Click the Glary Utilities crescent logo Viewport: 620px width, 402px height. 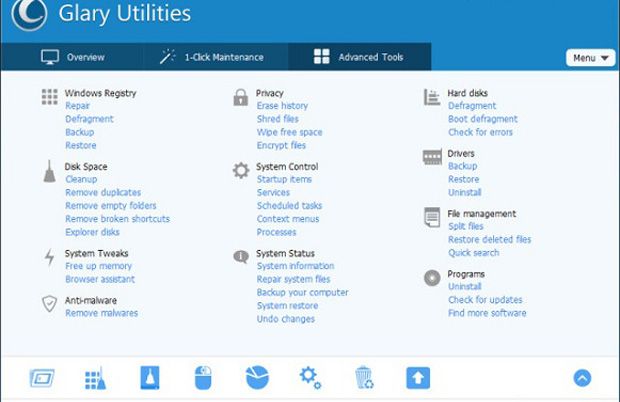29,13
